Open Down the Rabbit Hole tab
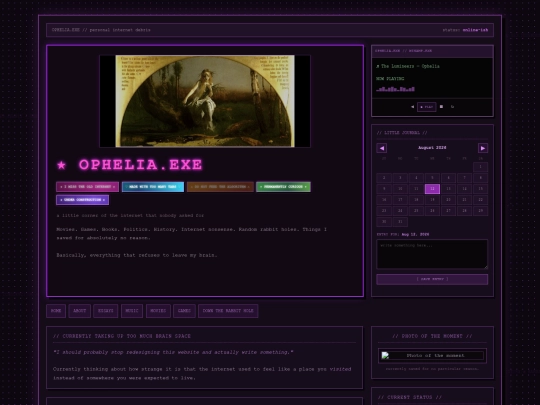 (228, 311)
